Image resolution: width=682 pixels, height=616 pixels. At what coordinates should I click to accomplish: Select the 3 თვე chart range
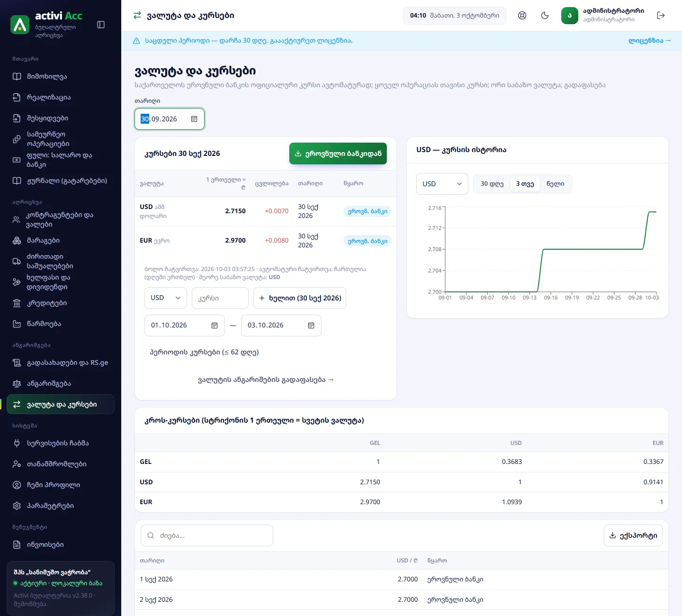click(525, 184)
